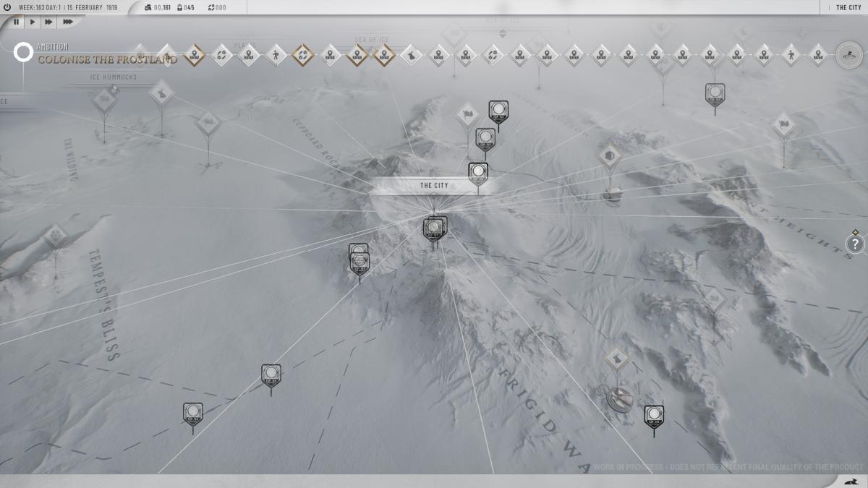Image resolution: width=868 pixels, height=488 pixels.
Task: Select the expedition marker on The City label
Action: click(x=477, y=175)
